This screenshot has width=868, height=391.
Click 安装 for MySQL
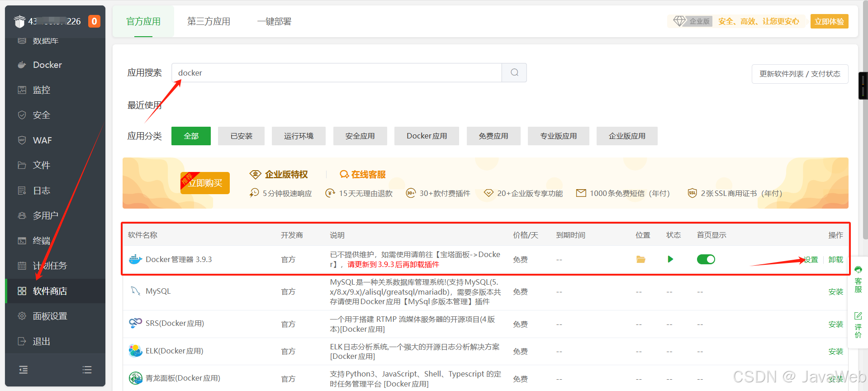pyautogui.click(x=836, y=291)
